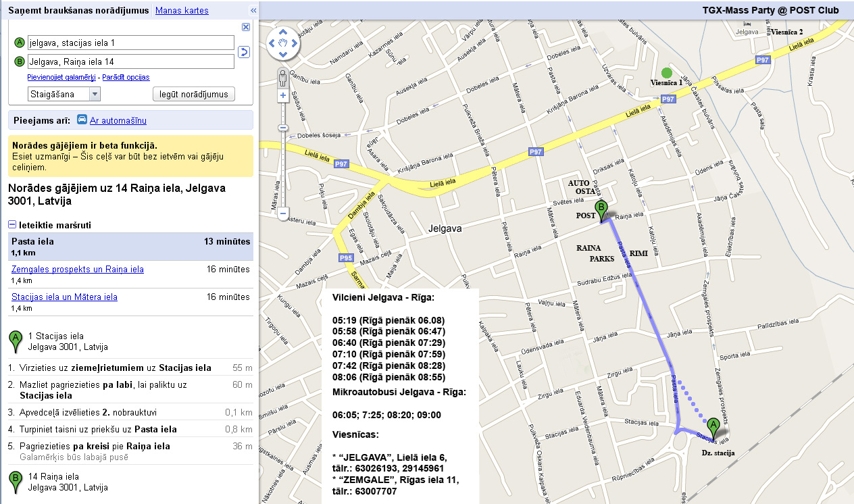Screen dimensions: 854x504
Task: Click the map's B marker near POST
Action: [x=601, y=210]
